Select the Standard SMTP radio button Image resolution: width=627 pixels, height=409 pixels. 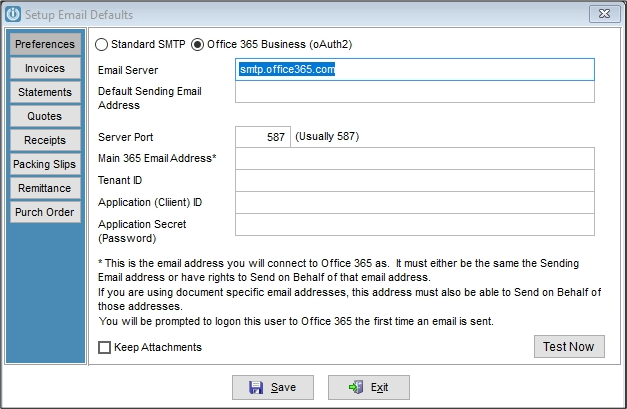[101, 44]
